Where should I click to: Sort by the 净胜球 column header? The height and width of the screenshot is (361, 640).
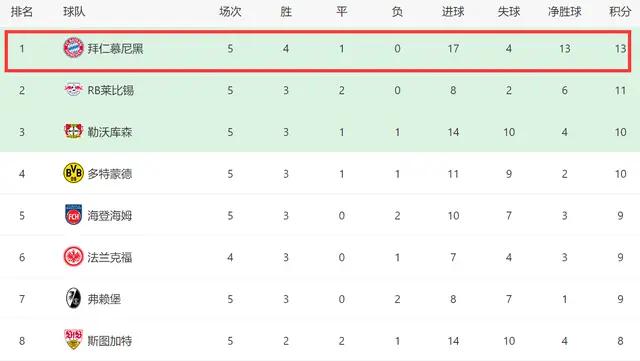tap(564, 12)
